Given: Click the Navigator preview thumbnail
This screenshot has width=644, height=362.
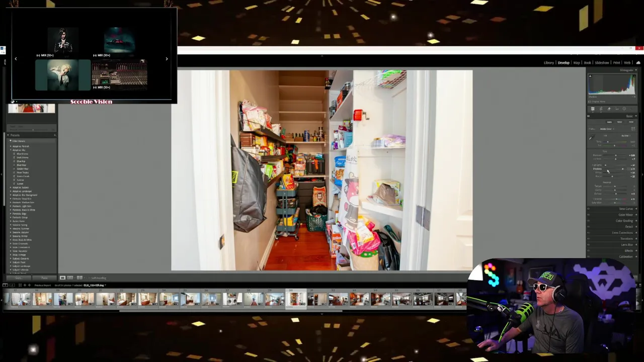Looking at the screenshot, I should tap(31, 108).
